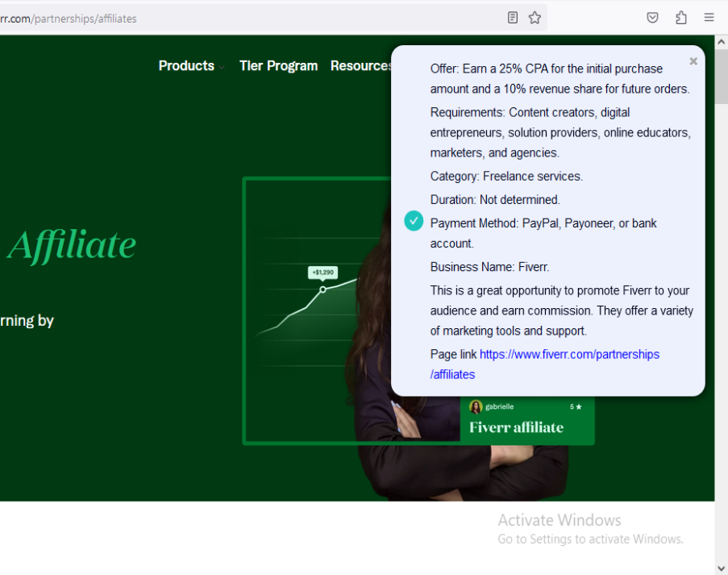The width and height of the screenshot is (728, 575).
Task: Open the Extensions puzzle icon
Action: [681, 18]
